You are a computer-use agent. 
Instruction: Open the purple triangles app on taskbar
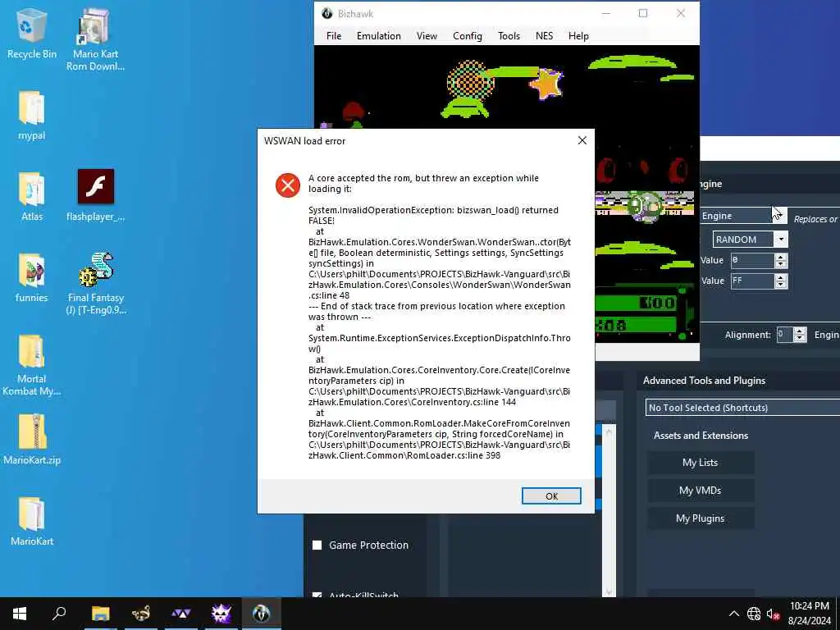pos(181,614)
